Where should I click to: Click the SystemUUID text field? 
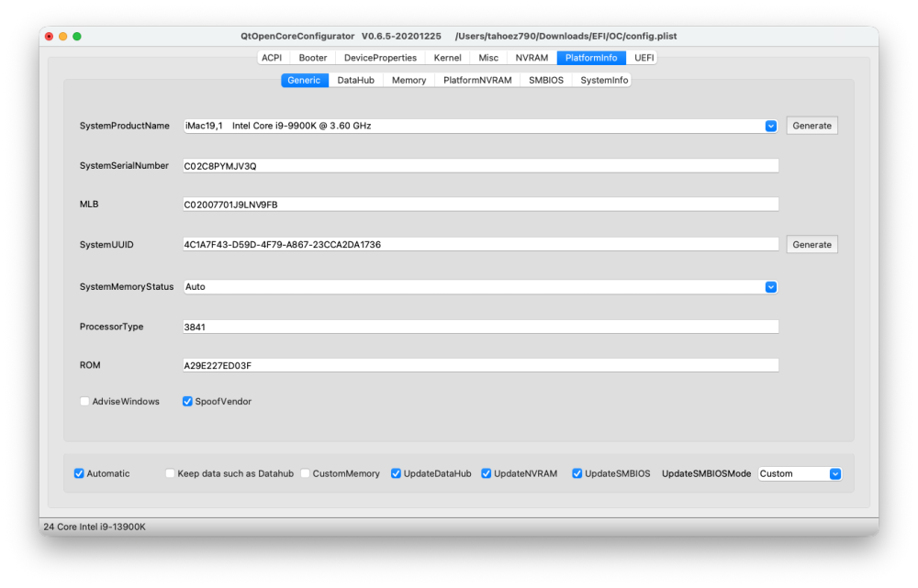[480, 245]
